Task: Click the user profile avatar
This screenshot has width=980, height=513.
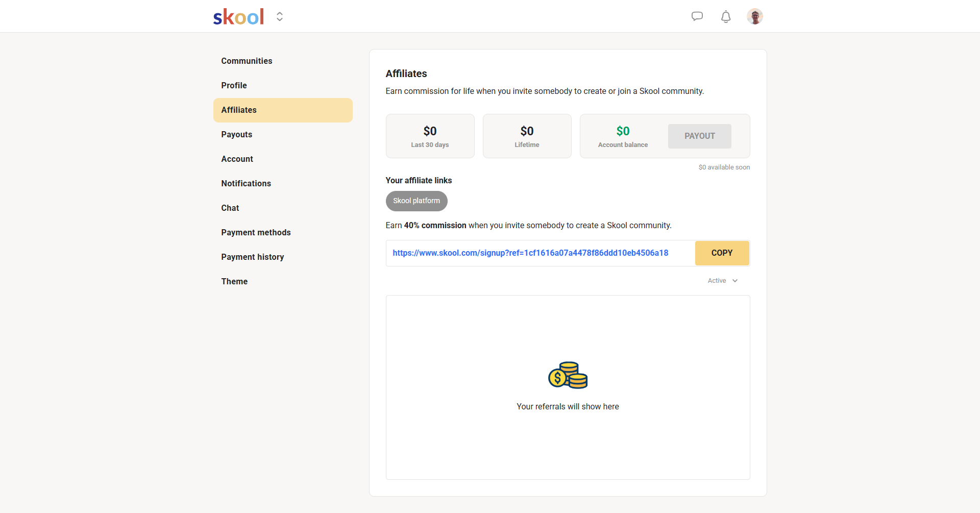Action: point(754,16)
